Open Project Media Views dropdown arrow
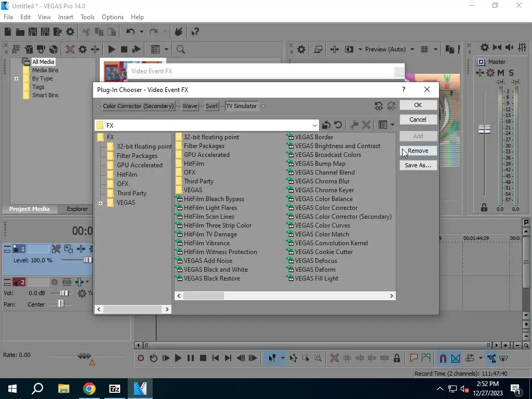 pyautogui.click(x=166, y=49)
